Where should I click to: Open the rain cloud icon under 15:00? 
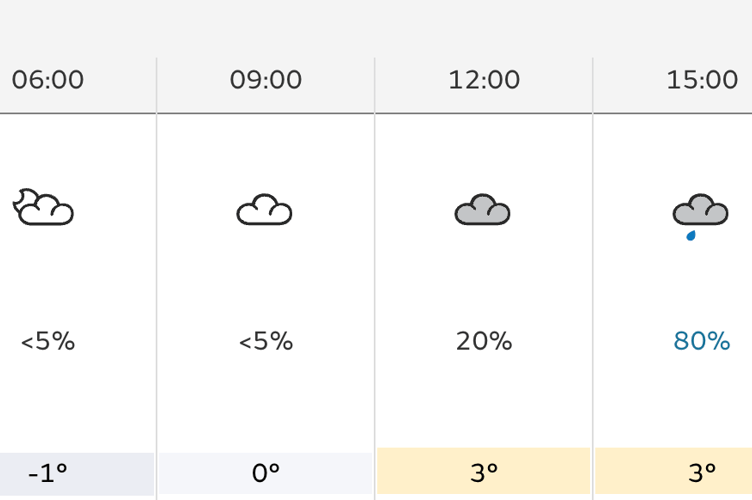click(x=701, y=216)
